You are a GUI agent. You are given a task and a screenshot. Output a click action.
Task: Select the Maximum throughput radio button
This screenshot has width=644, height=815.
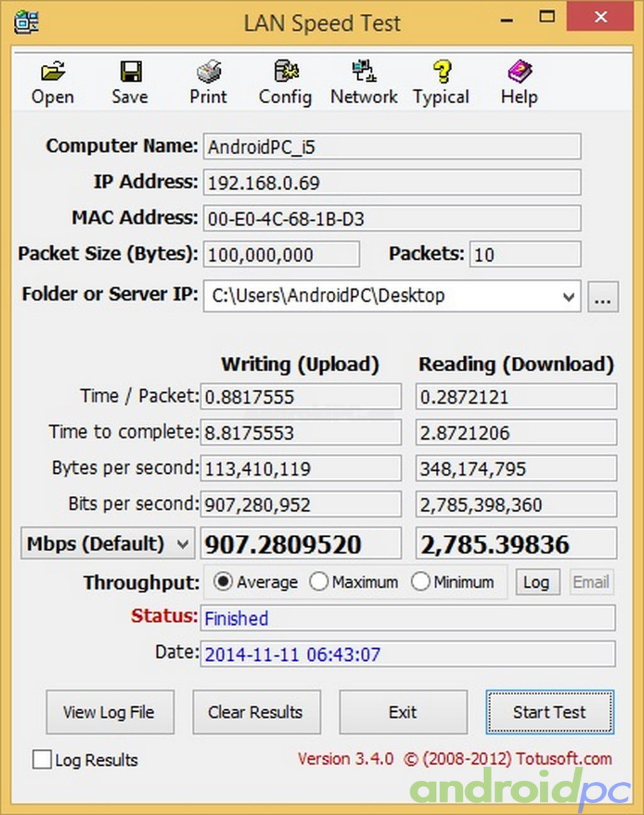point(319,582)
